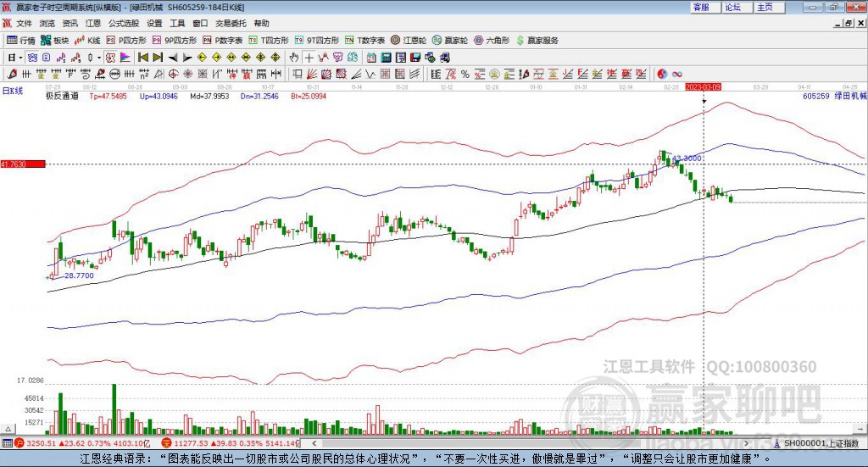Open the 赢家轮 wheel tool

click(x=450, y=41)
